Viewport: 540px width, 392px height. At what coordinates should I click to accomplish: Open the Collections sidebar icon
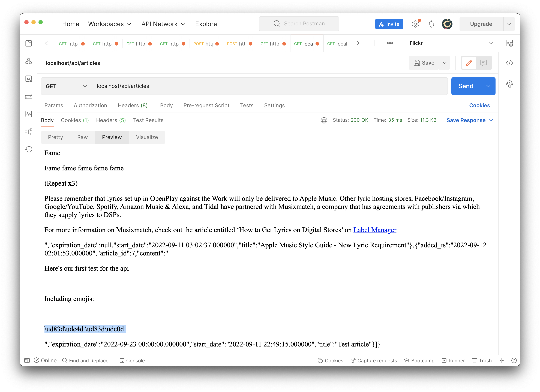pos(29,43)
